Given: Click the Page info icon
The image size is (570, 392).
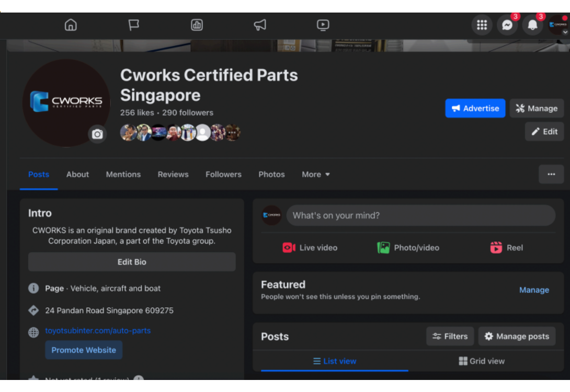Looking at the screenshot, I should coord(33,289).
